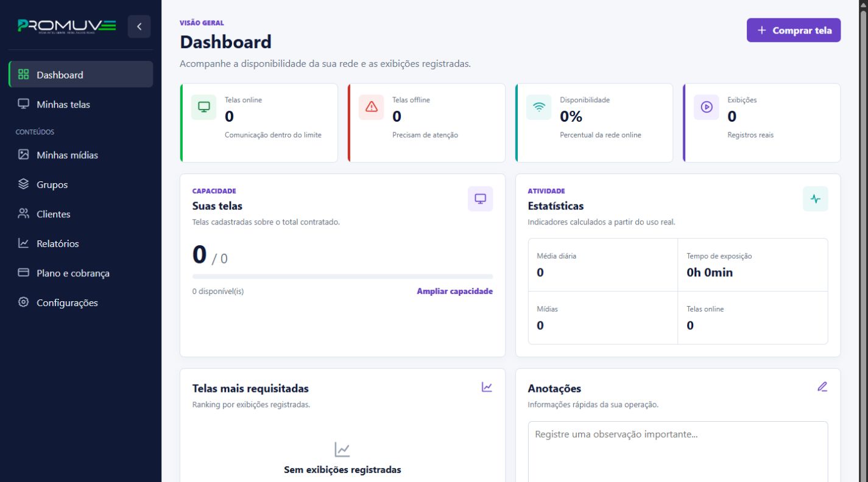The width and height of the screenshot is (868, 482).
Task: Click the chart icon beside Telas mais requisitadas
Action: (487, 387)
